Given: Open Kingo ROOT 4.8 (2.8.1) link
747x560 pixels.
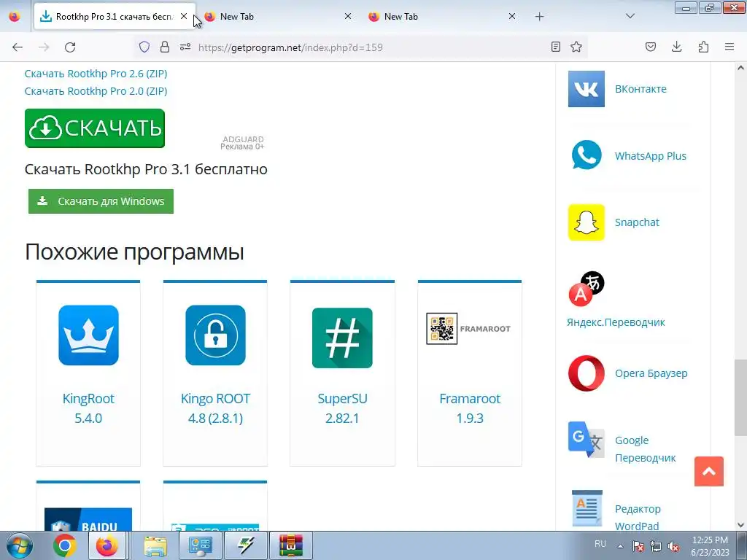Looking at the screenshot, I should (215, 408).
